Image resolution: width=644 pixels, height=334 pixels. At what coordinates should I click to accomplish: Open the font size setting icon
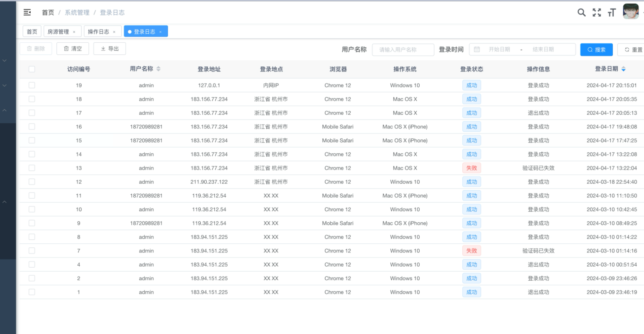[612, 12]
